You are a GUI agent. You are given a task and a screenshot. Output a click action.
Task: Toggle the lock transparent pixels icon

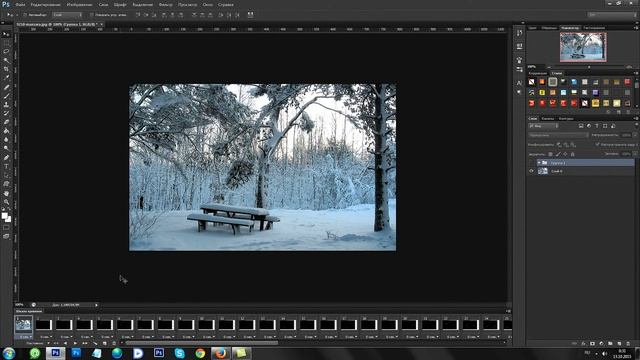[x=550, y=154]
